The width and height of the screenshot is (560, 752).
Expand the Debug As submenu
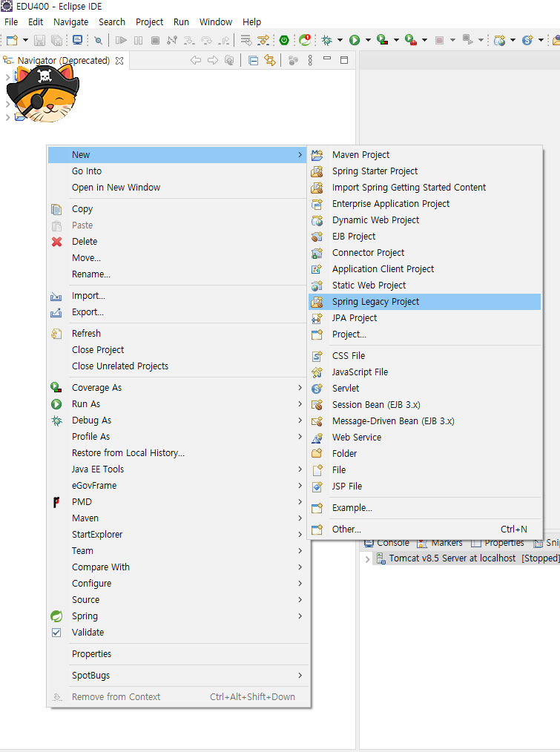pos(177,420)
